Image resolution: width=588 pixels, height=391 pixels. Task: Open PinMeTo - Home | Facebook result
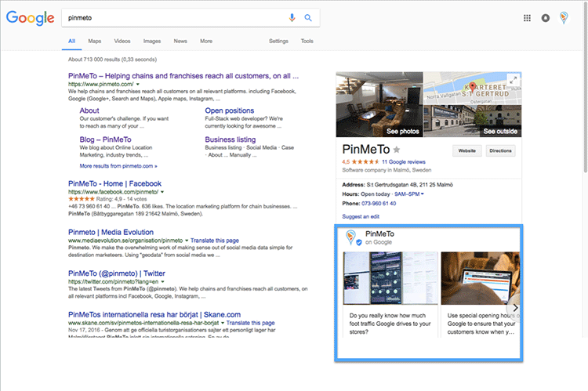click(x=114, y=183)
